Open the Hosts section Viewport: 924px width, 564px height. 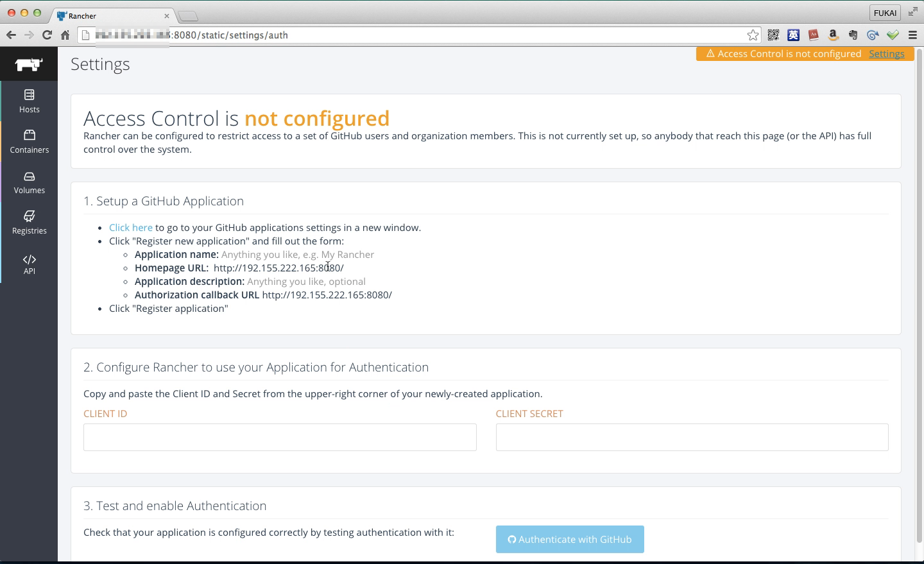[x=30, y=101]
